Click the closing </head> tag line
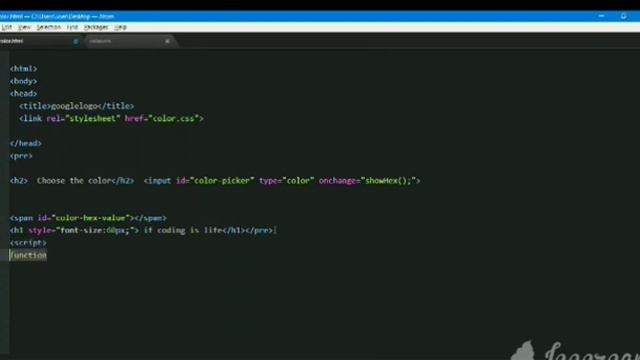The width and height of the screenshot is (640, 360). pyautogui.click(x=26, y=143)
